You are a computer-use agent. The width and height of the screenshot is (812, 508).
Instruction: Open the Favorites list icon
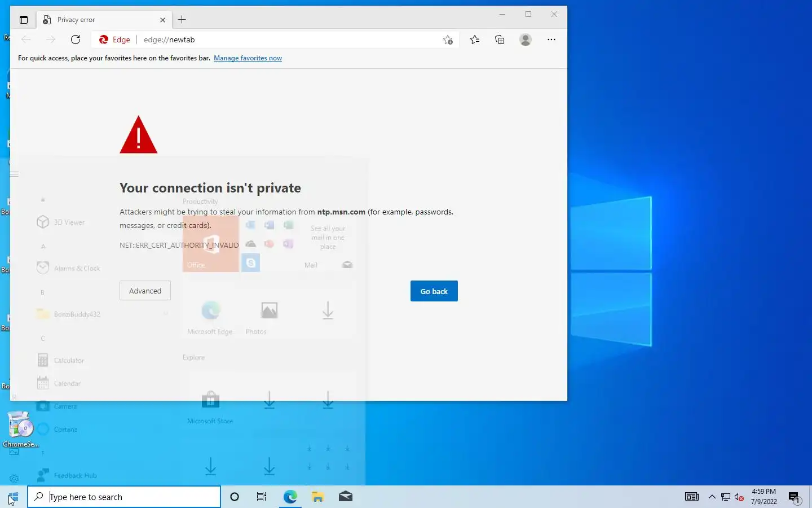475,40
